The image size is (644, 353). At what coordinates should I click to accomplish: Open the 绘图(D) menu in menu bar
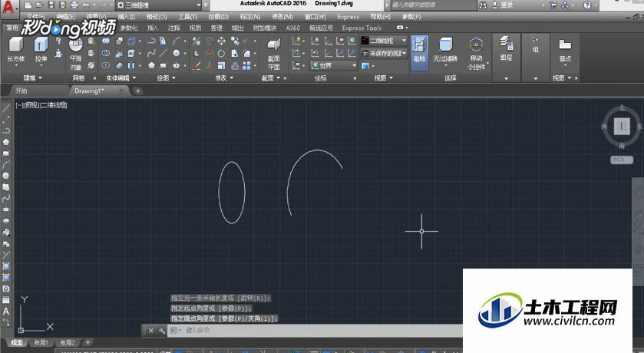coord(218,17)
